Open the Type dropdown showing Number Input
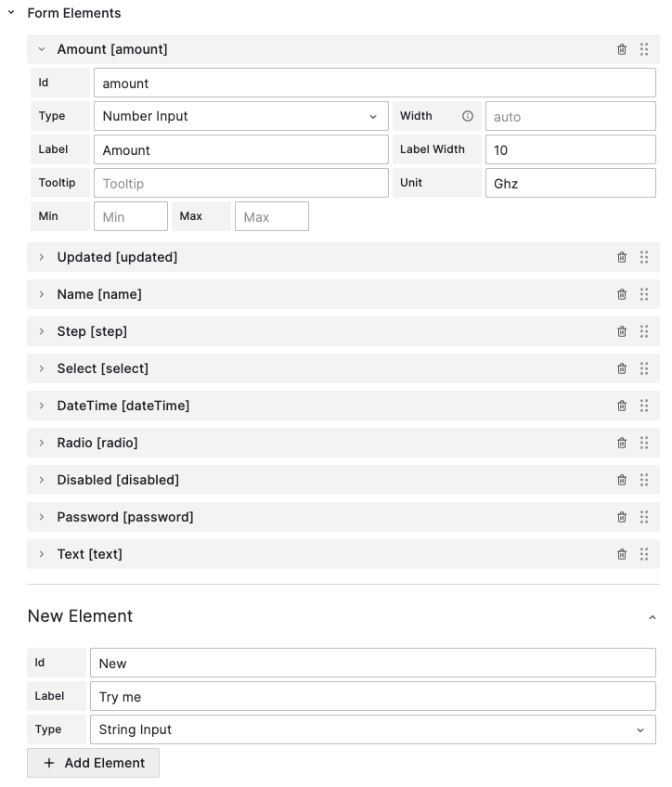The image size is (672, 787). pos(241,116)
